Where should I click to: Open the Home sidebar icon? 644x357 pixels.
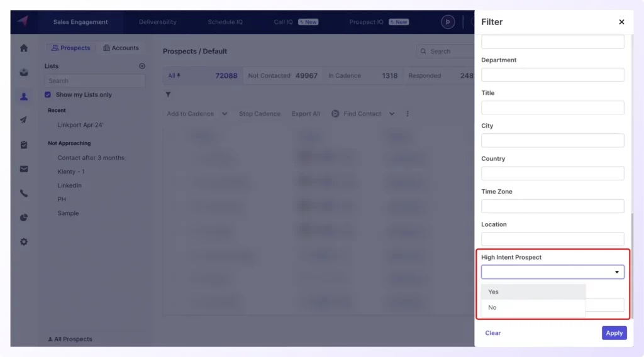[24, 48]
